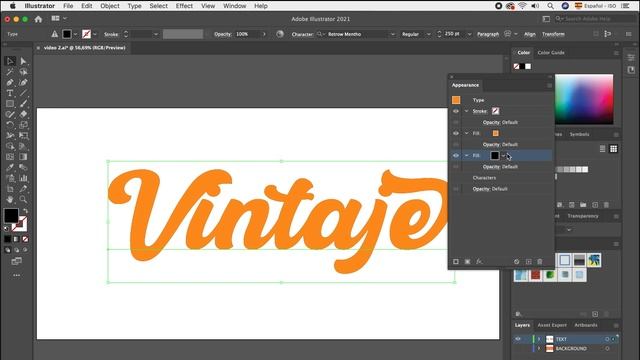Hide the TEXT layer
The height and width of the screenshot is (360, 640).
click(518, 339)
